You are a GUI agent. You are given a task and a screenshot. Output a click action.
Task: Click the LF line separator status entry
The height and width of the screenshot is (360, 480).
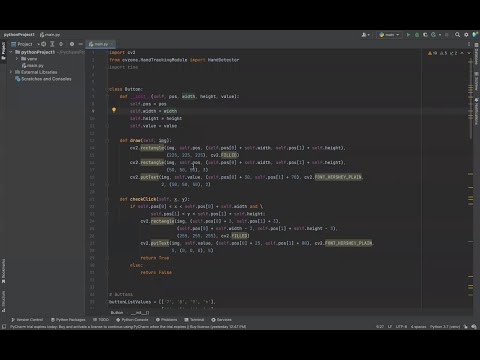click(390, 327)
